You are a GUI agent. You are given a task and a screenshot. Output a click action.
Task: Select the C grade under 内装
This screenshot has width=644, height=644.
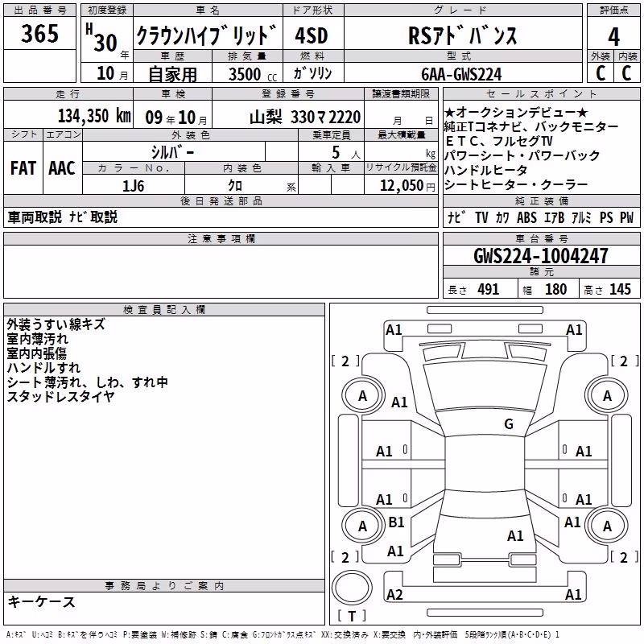point(626,73)
